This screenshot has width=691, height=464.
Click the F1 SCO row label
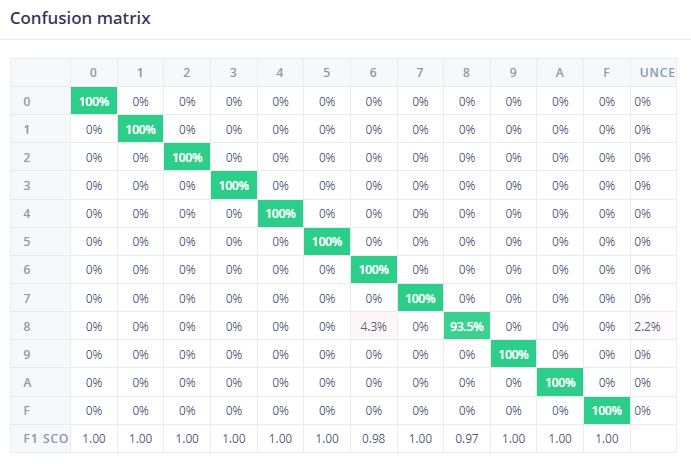tap(40, 438)
